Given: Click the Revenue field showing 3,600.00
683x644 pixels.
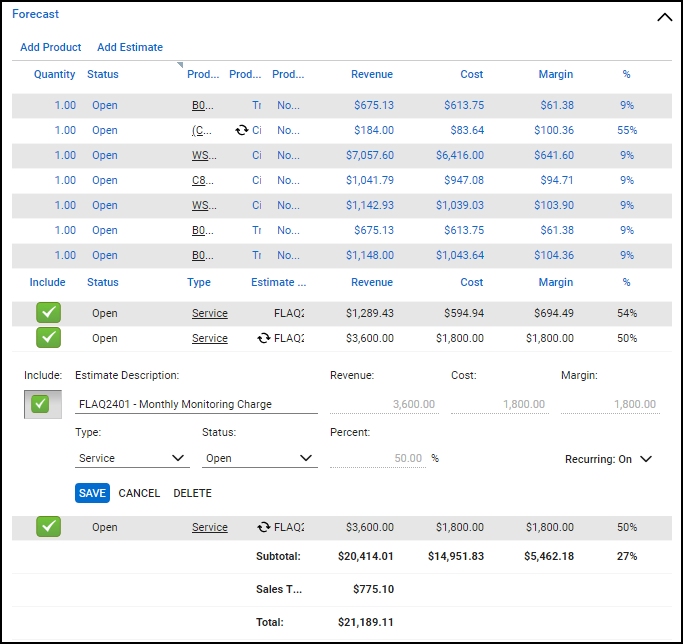Looking at the screenshot, I should [383, 404].
